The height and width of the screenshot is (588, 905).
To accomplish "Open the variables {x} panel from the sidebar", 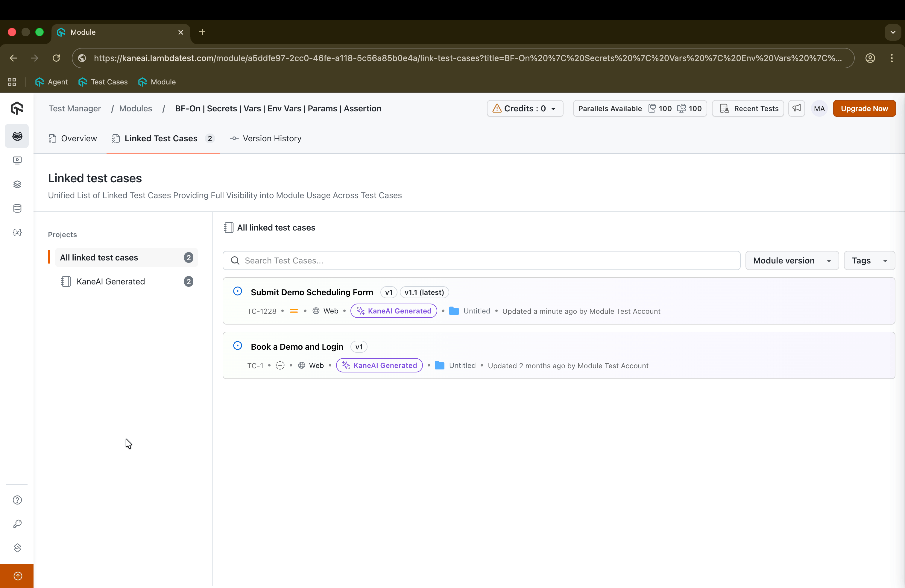I will 17,232.
